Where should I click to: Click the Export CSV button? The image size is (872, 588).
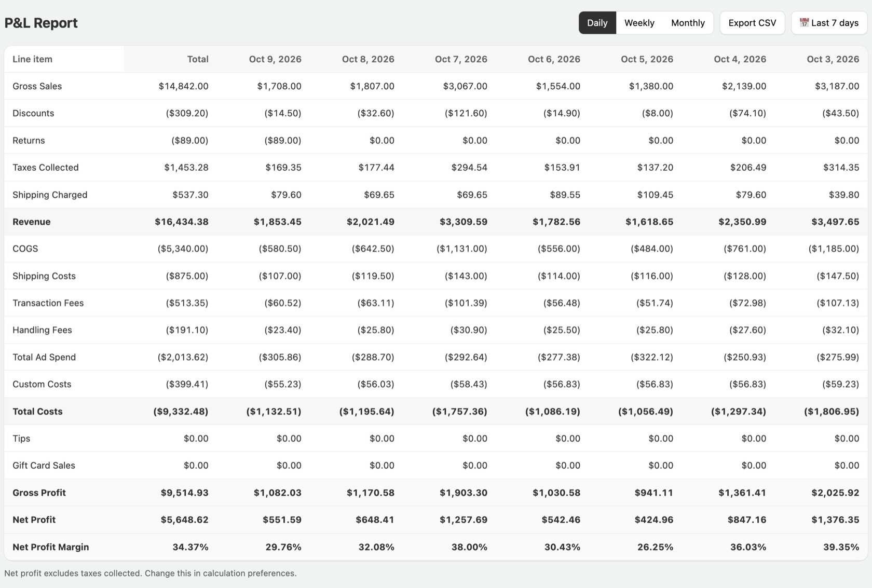tap(752, 23)
